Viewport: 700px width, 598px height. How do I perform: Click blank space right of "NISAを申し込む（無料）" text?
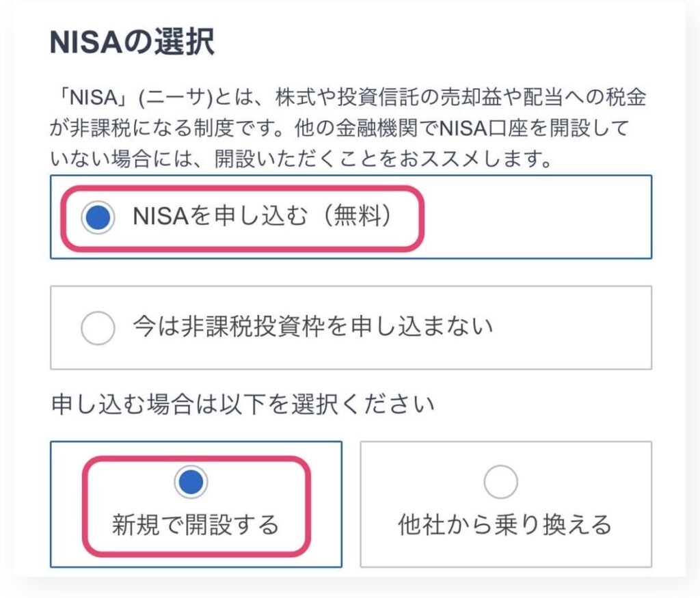click(x=533, y=217)
